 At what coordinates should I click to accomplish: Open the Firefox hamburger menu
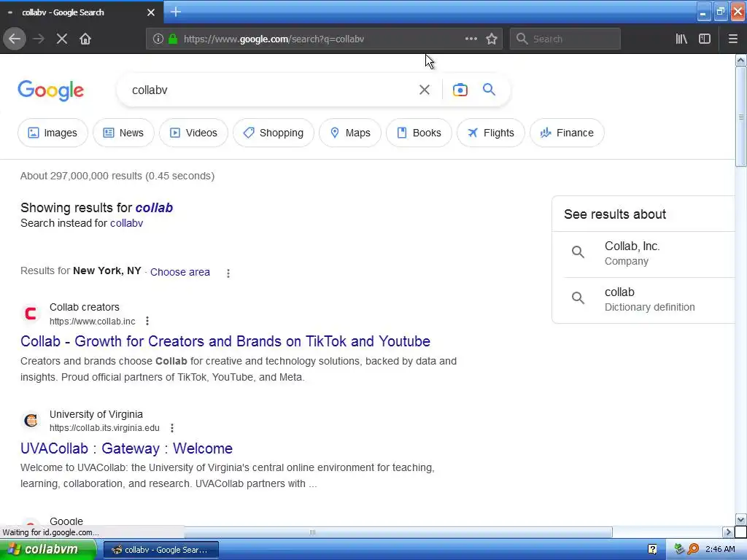(x=732, y=39)
